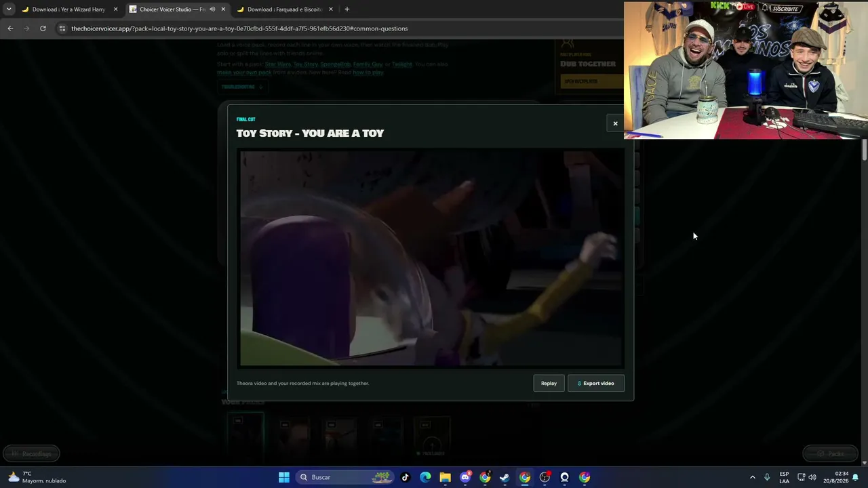The width and height of the screenshot is (868, 488).
Task: Open network settings tray icon
Action: [x=801, y=477]
